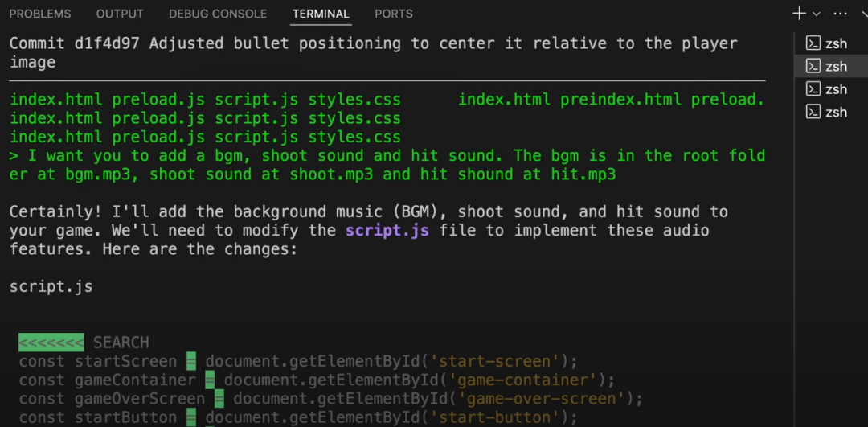The image size is (868, 427).
Task: Select the first zsh terminal in the list
Action: pos(827,43)
